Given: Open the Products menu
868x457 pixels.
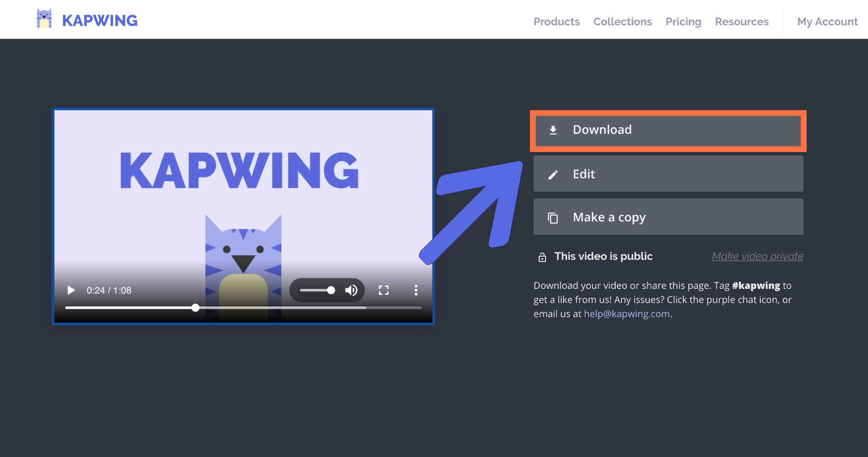Looking at the screenshot, I should coord(556,22).
